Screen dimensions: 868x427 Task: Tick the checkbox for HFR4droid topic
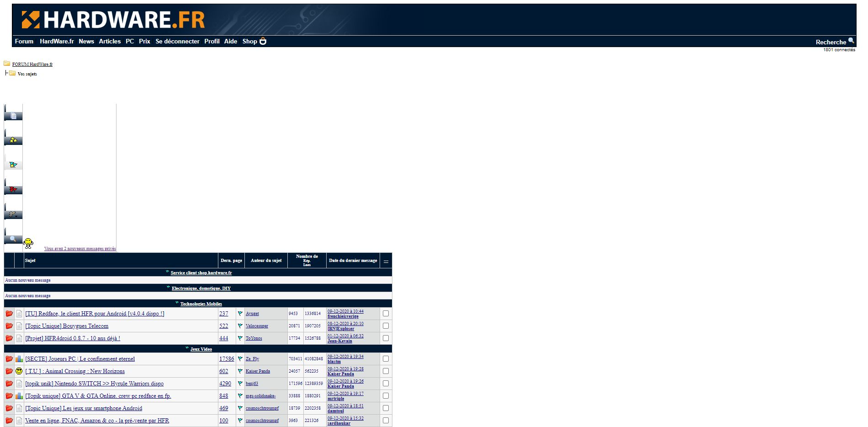coord(386,338)
